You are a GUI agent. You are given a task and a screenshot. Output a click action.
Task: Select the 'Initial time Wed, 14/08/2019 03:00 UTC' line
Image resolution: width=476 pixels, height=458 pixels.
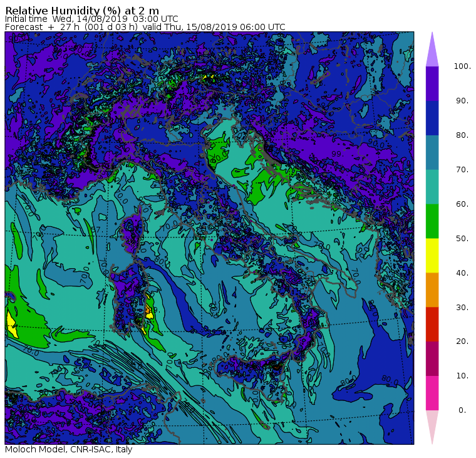pos(91,19)
